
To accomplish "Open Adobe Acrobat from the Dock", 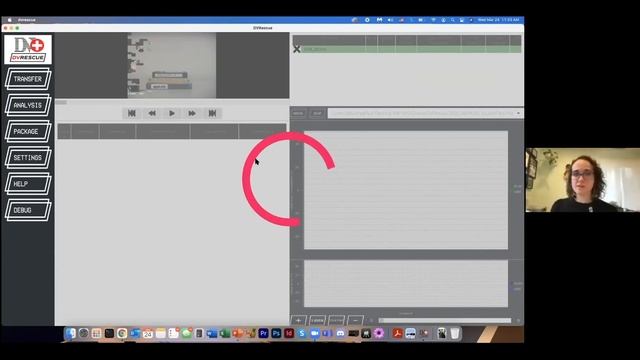I will tap(398, 333).
